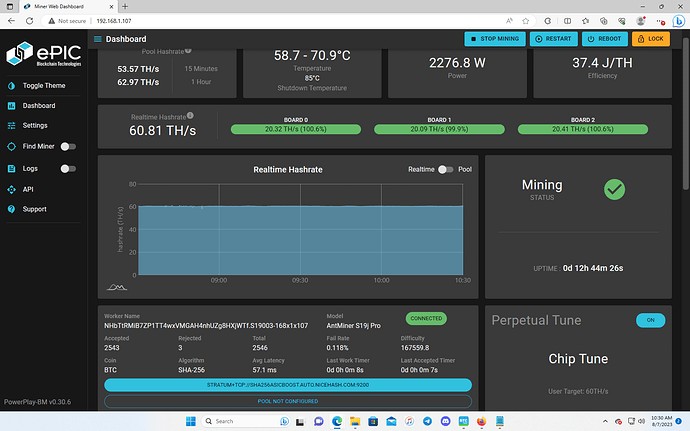The image size is (690, 431).
Task: Click the Logs document icon
Action: click(11, 169)
